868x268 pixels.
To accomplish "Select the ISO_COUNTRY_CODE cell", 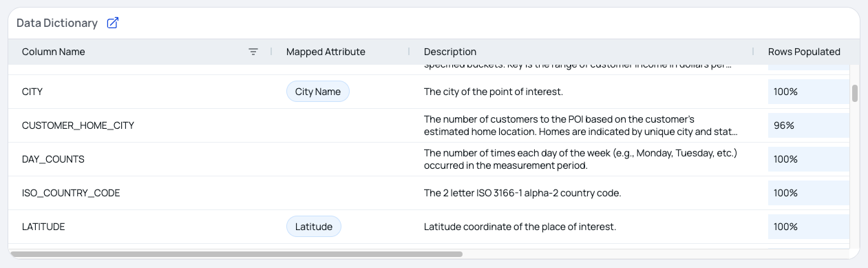I will tap(140, 193).
